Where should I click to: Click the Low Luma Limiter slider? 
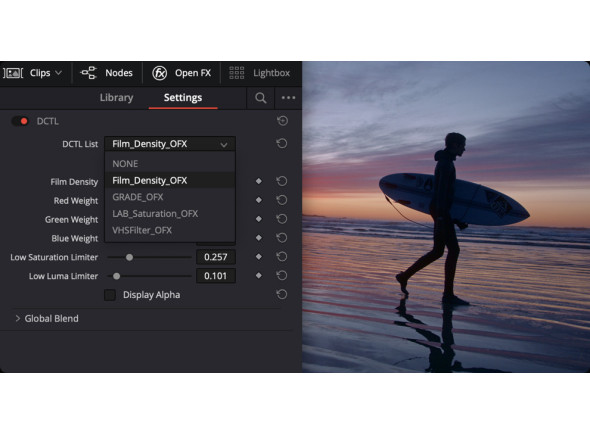149,276
